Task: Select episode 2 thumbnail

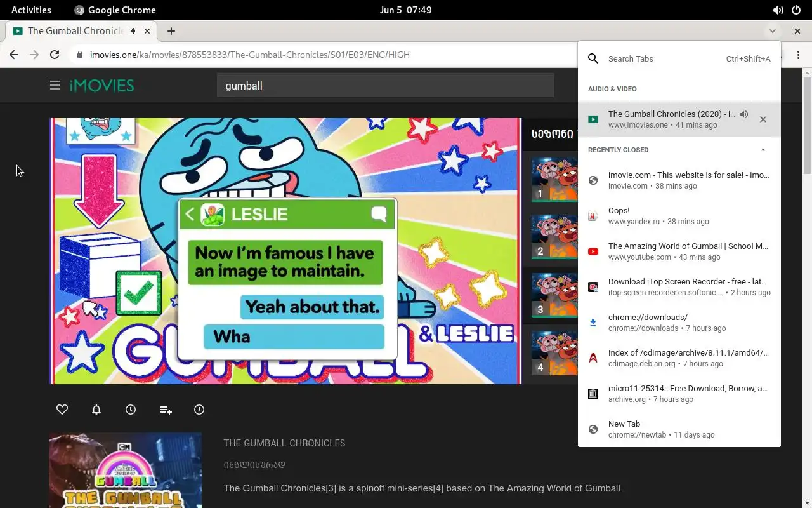Action: coord(554,237)
